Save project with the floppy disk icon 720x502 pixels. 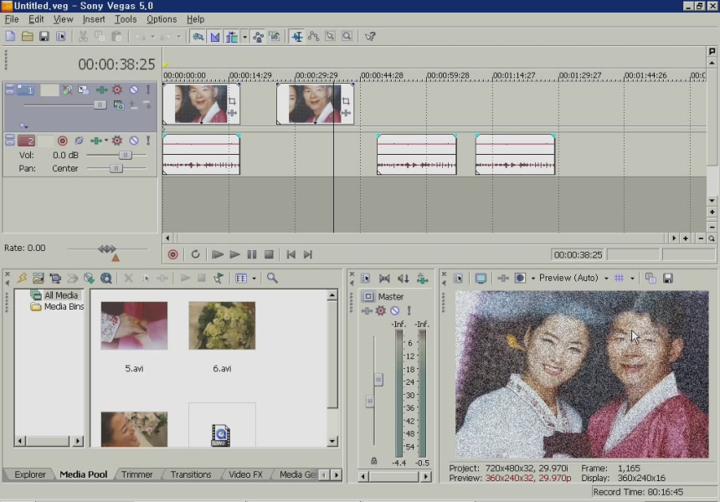click(x=44, y=36)
